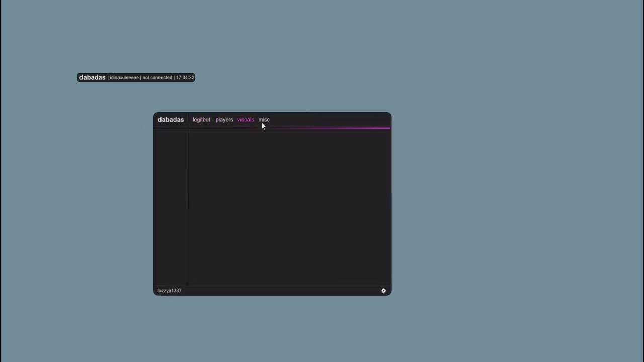Click the 17:34:22 clock text

pos(185,78)
